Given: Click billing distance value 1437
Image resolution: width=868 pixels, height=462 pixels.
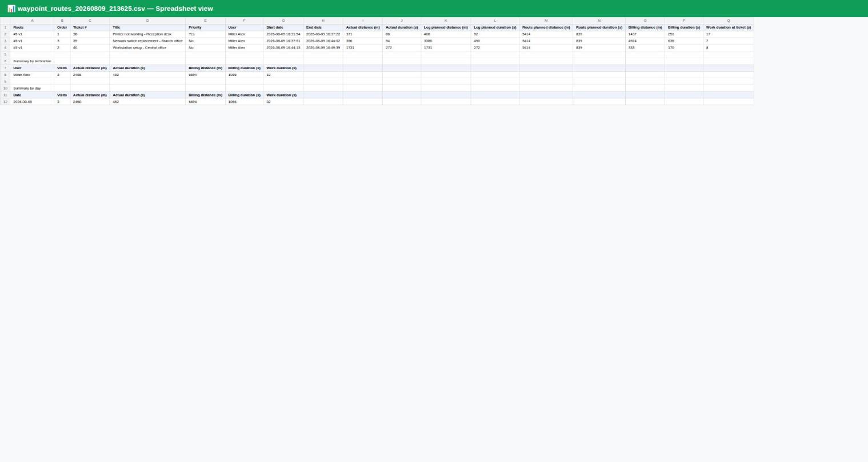Looking at the screenshot, I should (x=645, y=34).
